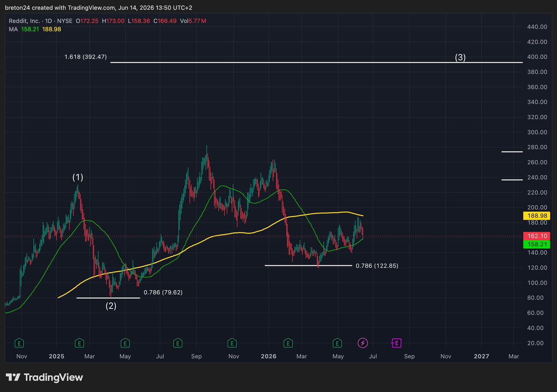Click the red 162.10 current price tag

(536, 236)
